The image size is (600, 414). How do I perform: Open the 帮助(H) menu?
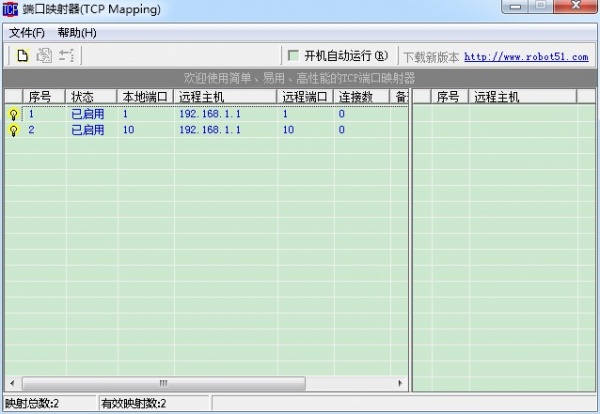click(x=77, y=33)
